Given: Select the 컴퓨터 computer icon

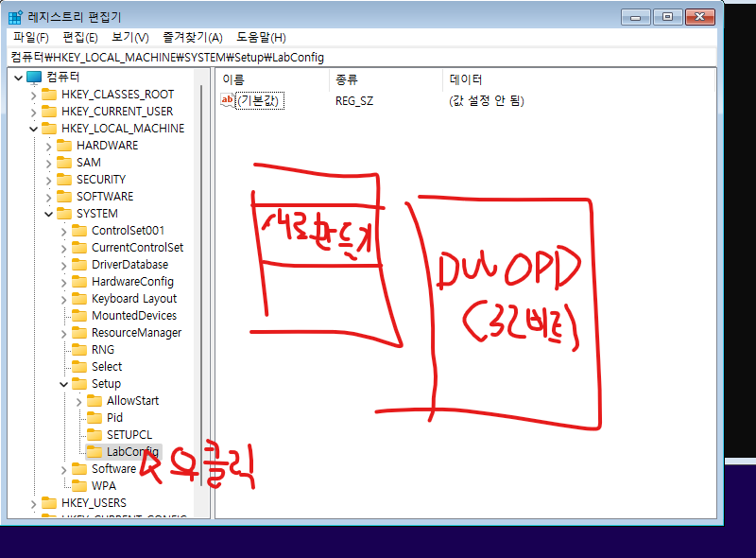Looking at the screenshot, I should coord(34,77).
